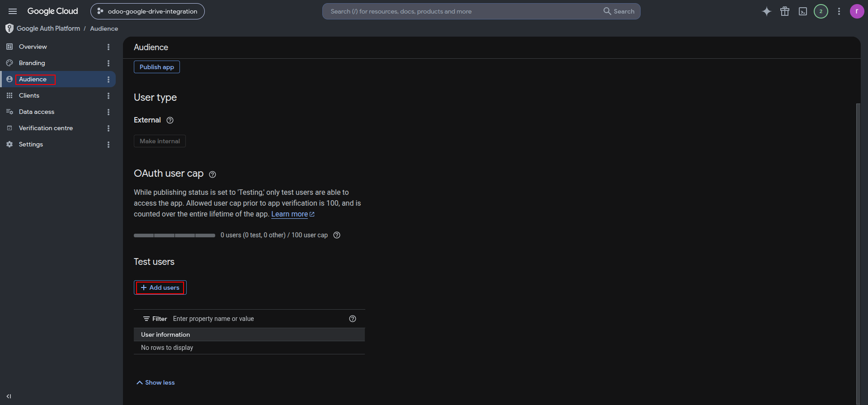Click the Audience person icon
The width and height of the screenshot is (868, 405).
coord(9,79)
